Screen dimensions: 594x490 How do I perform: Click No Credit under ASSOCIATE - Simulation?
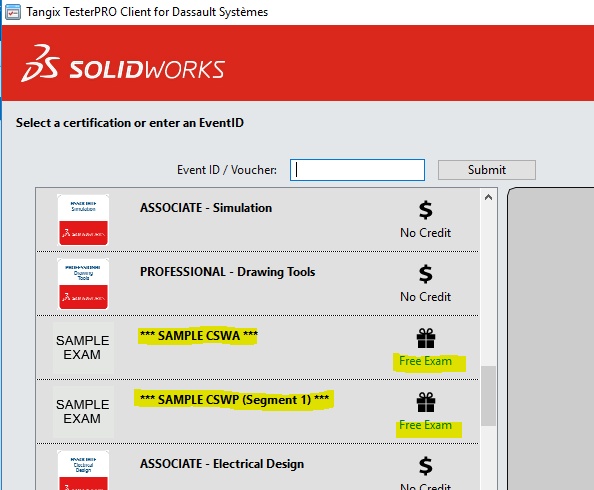(x=425, y=233)
